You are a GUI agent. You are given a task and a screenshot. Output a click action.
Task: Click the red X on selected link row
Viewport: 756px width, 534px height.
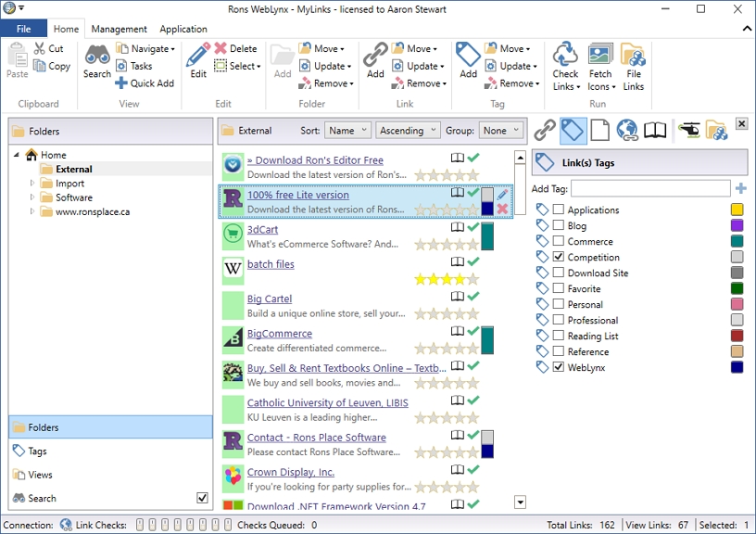click(x=502, y=209)
